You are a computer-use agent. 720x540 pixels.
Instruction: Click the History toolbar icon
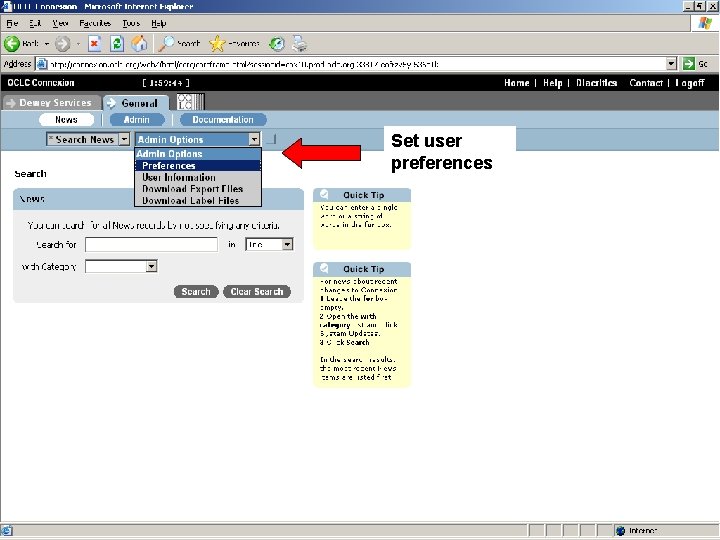pos(277,44)
